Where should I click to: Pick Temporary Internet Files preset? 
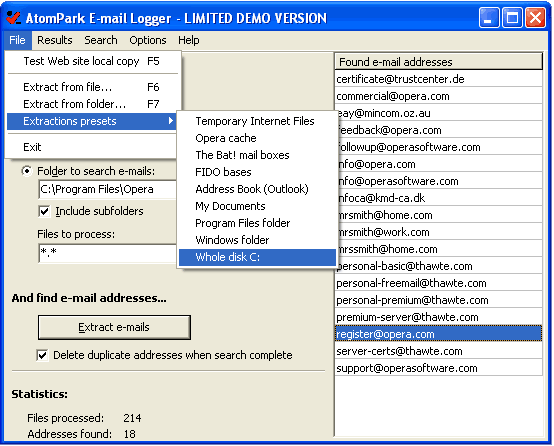pyautogui.click(x=257, y=121)
